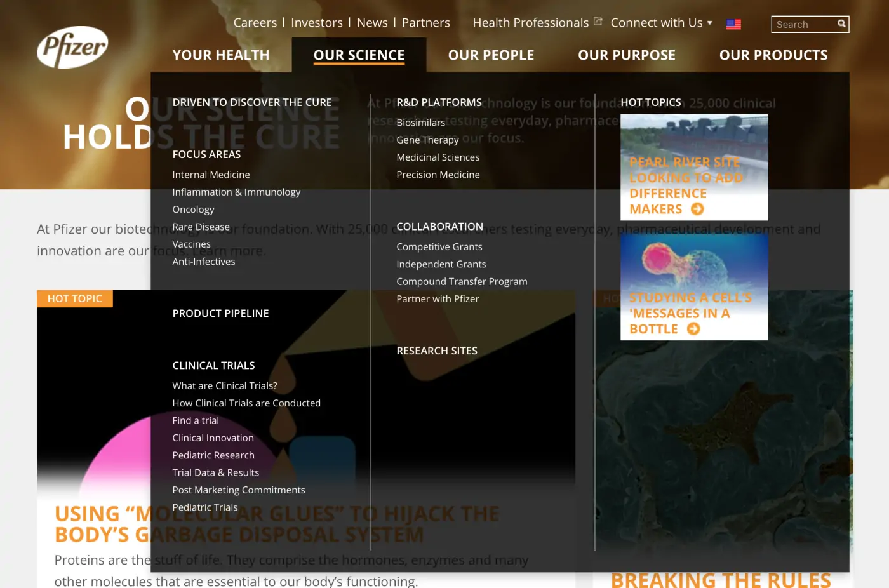Open Gene Therapy
This screenshot has width=889, height=588.
click(x=427, y=140)
